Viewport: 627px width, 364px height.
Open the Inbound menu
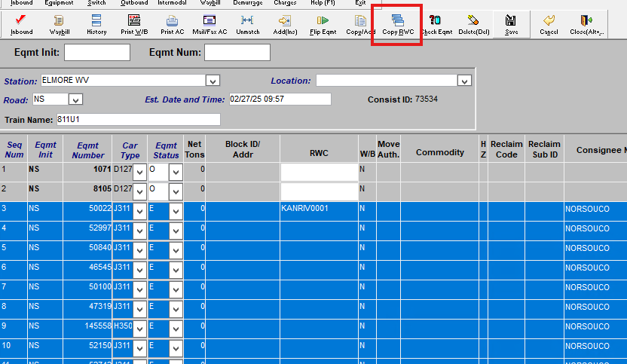(21, 3)
